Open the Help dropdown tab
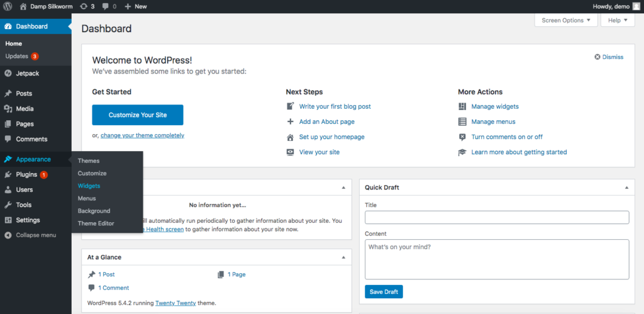644x314 pixels. tap(618, 20)
